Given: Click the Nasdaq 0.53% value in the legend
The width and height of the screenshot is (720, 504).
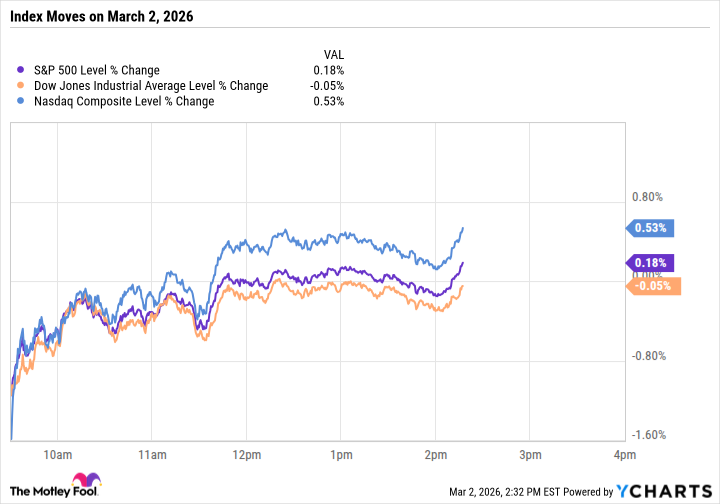Looking at the screenshot, I should 328,100.
